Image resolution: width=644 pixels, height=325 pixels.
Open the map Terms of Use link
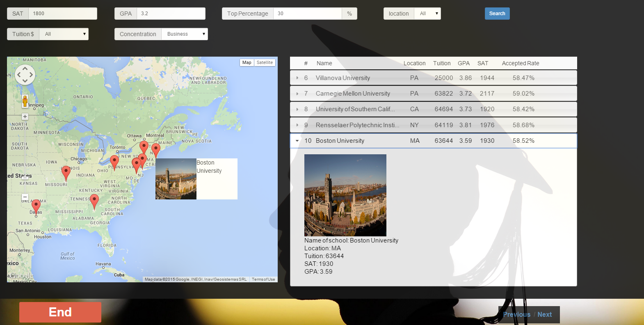coord(263,279)
